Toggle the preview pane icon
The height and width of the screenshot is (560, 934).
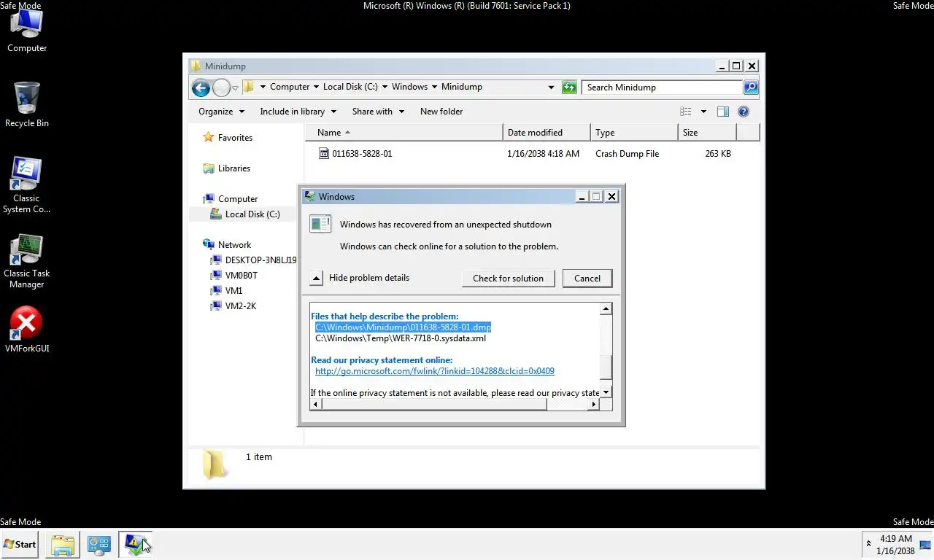(722, 112)
